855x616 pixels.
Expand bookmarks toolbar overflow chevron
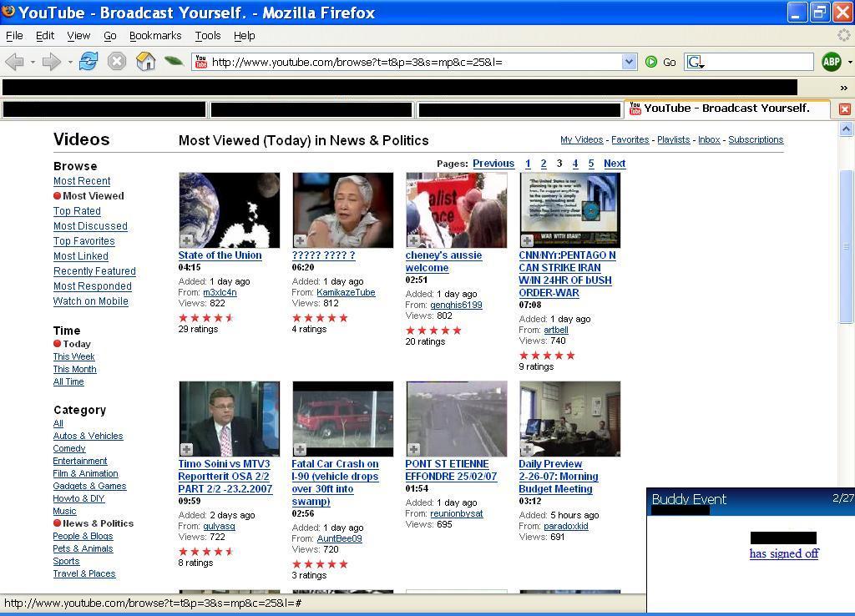pyautogui.click(x=843, y=88)
